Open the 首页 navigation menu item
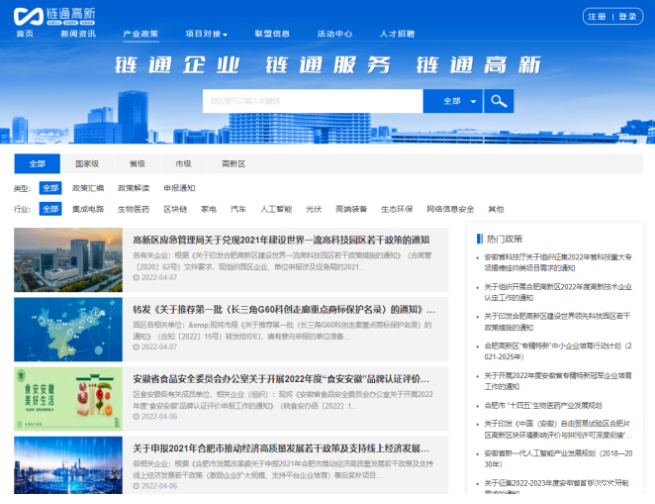 coord(25,34)
